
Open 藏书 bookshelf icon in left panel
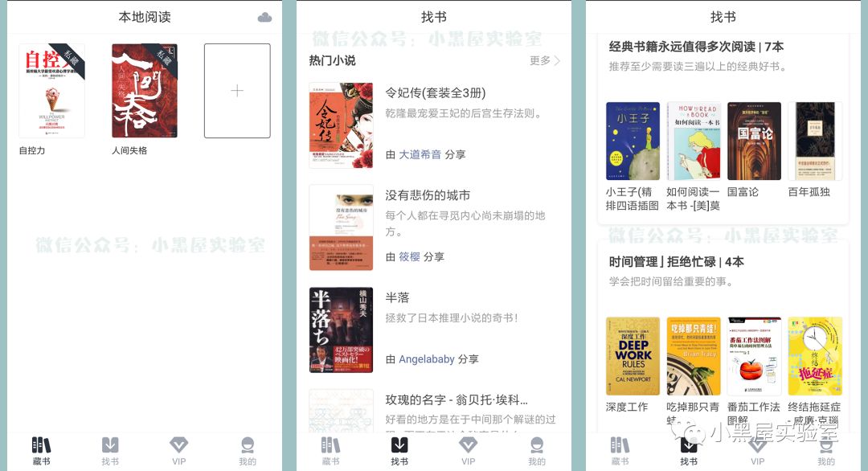point(41,445)
